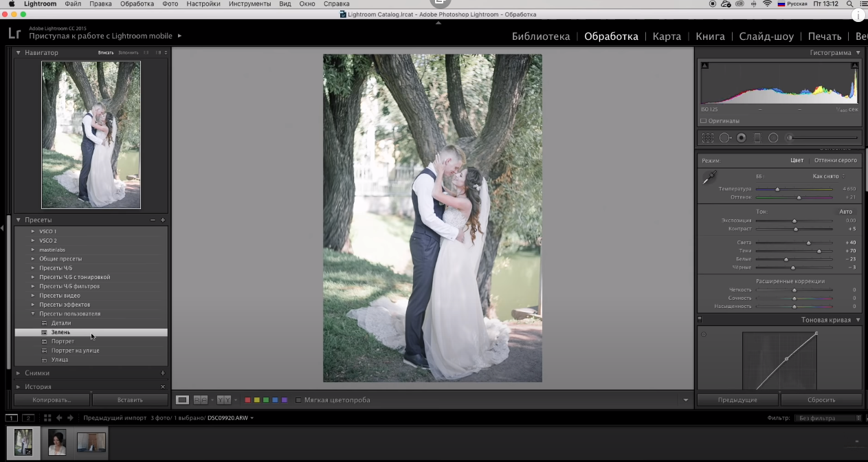Set navigator zoom to Заполнить
Image resolution: width=868 pixels, height=462 pixels.
point(128,53)
